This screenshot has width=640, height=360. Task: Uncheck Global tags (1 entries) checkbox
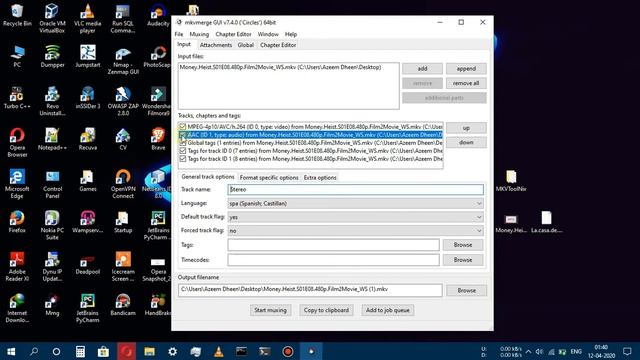[x=183, y=143]
